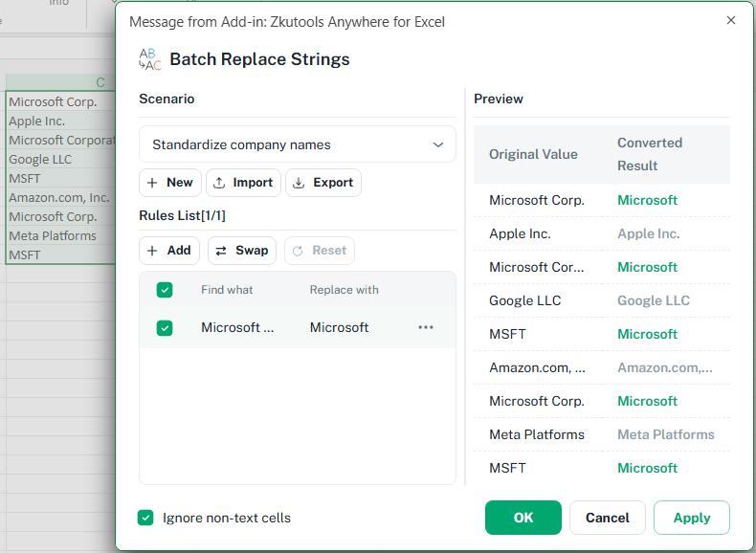Click the Cancel button
This screenshot has width=756, height=553.
tap(608, 518)
